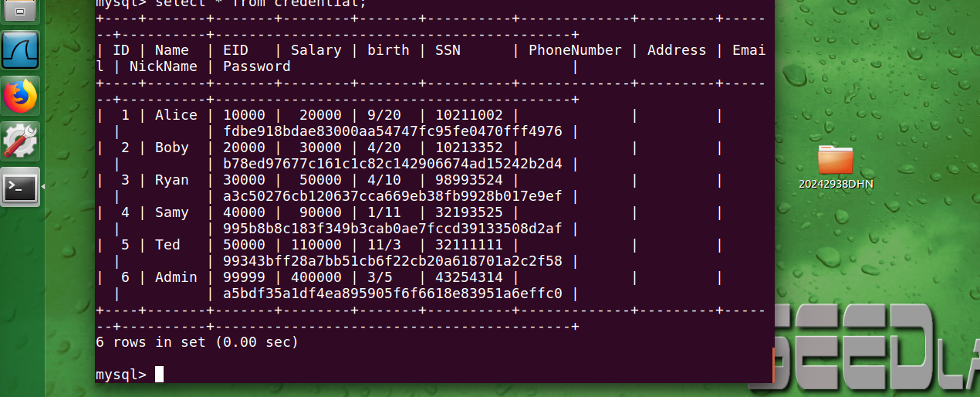980x397 pixels.
Task: Click the '6 rows in set' result line
Action: point(197,342)
